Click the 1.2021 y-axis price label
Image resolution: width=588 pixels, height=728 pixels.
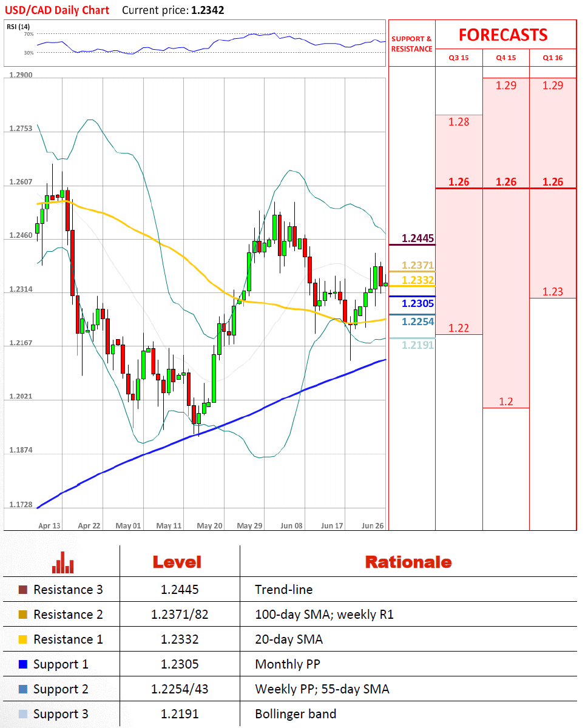pos(21,396)
